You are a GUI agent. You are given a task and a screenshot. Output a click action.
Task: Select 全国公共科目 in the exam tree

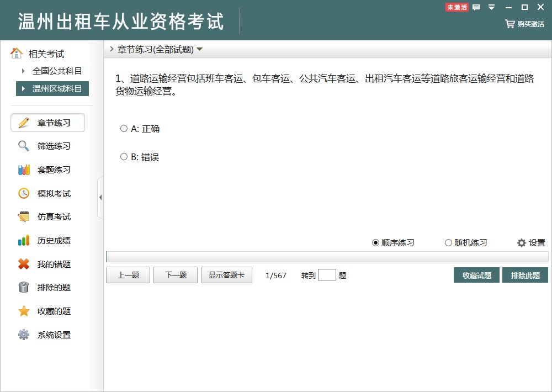(x=57, y=71)
